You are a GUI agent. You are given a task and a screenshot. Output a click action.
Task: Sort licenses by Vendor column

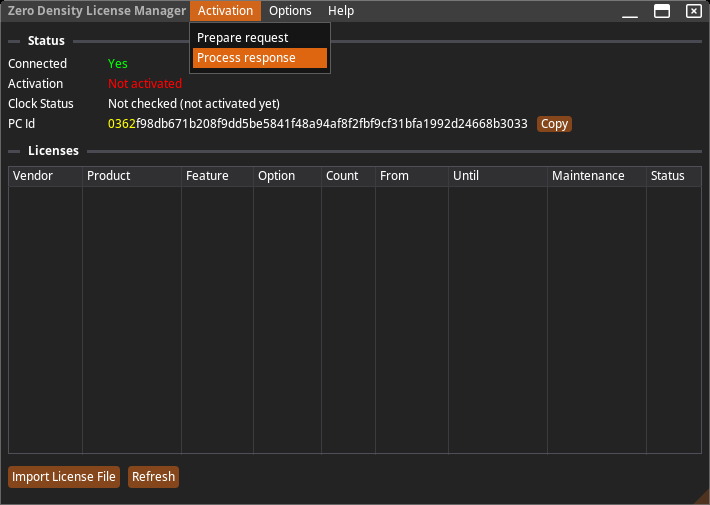point(45,176)
